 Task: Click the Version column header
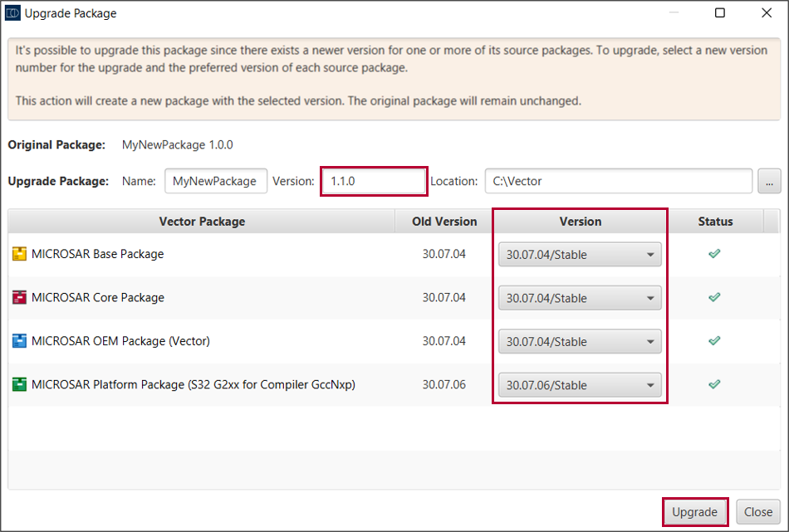pos(581,222)
